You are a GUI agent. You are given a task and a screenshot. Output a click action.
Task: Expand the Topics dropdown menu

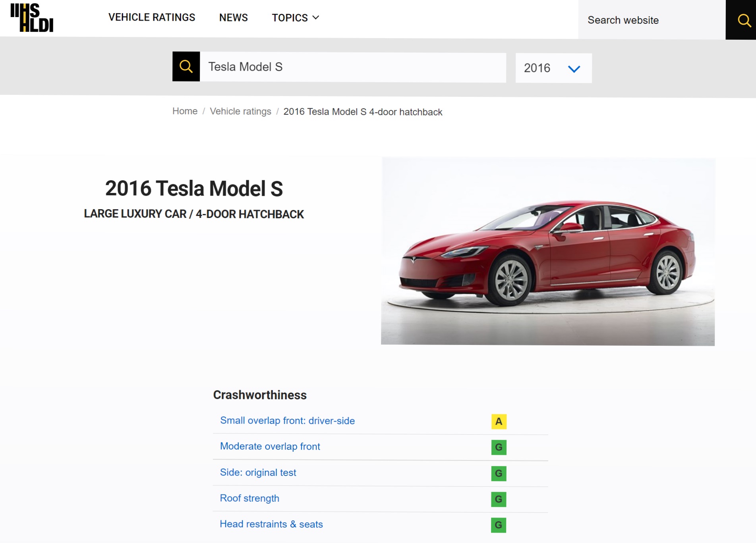click(x=296, y=18)
